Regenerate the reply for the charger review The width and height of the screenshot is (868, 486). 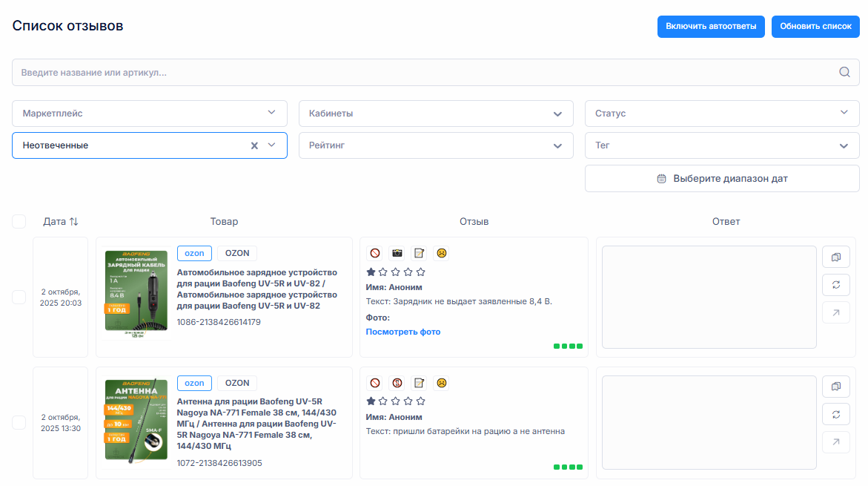(835, 284)
